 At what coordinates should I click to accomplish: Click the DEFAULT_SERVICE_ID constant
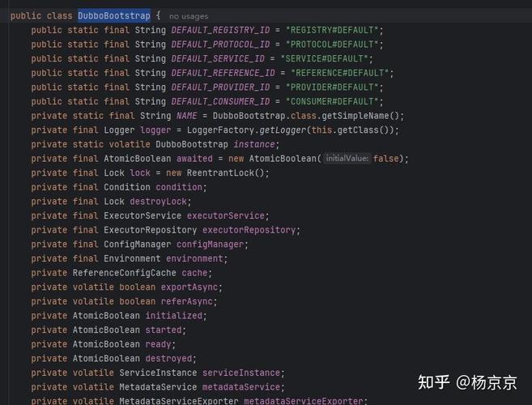[x=218, y=59]
